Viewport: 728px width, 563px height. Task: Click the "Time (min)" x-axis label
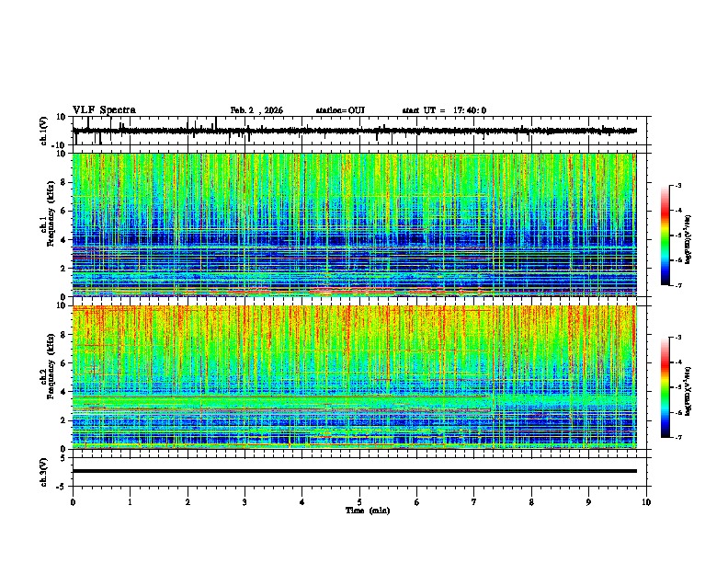[x=368, y=511]
